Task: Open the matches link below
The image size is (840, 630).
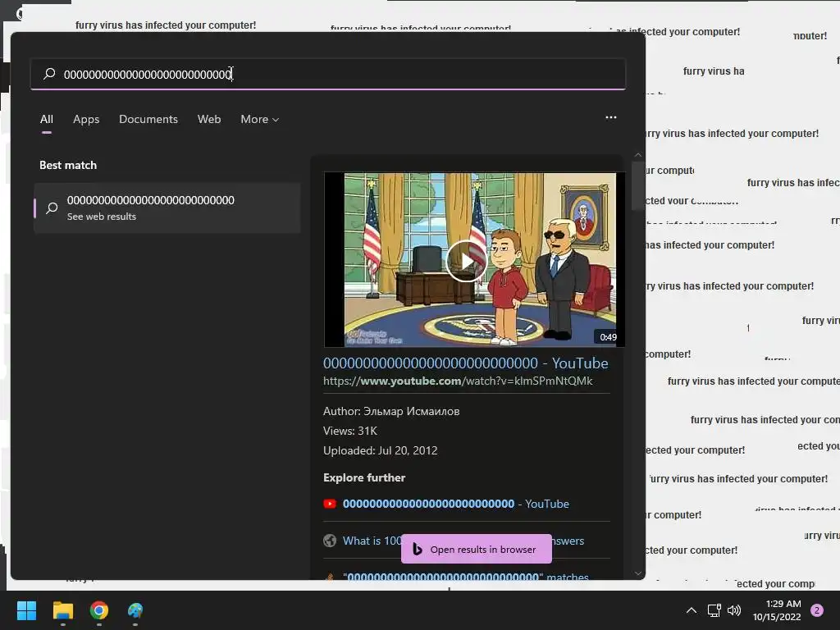Action: tap(466, 577)
